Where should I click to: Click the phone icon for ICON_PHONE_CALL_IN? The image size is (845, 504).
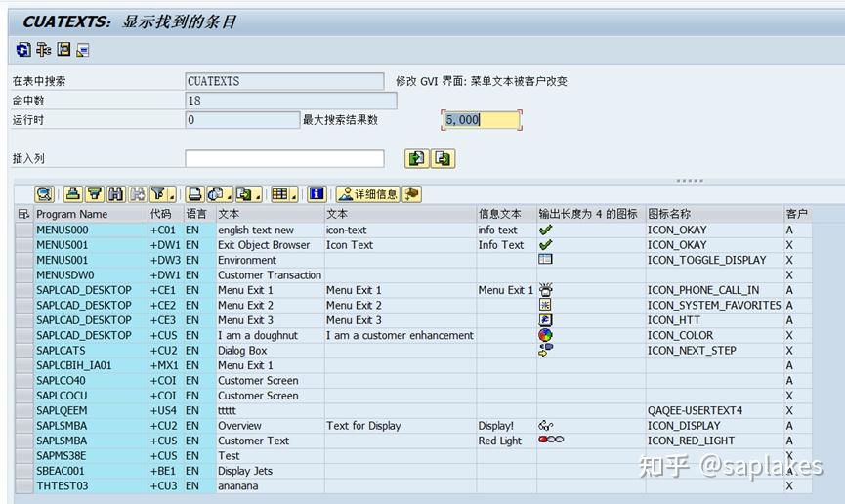(x=546, y=289)
